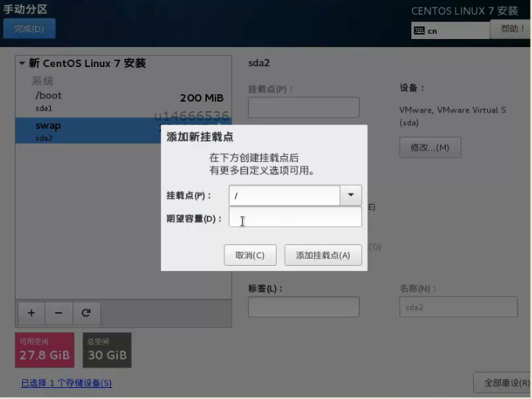Click the plus icon to add mount point
The height and width of the screenshot is (399, 532).
(x=32, y=313)
